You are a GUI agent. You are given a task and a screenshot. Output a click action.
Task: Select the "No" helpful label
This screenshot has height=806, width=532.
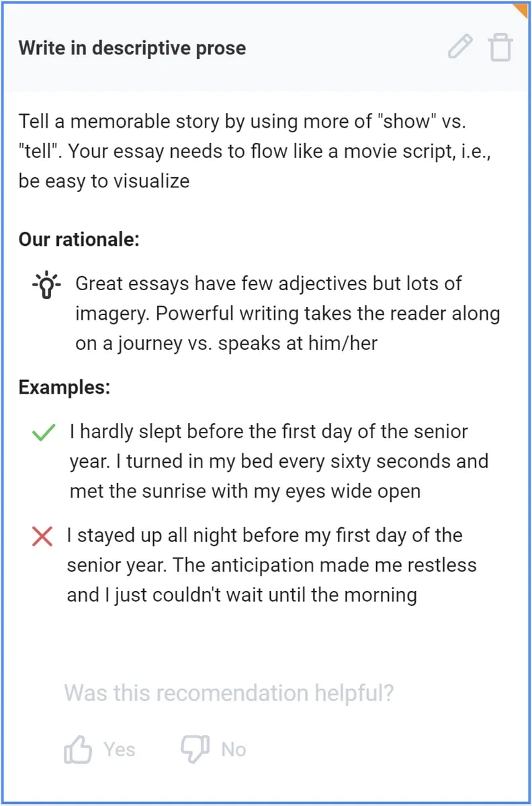[x=234, y=749]
